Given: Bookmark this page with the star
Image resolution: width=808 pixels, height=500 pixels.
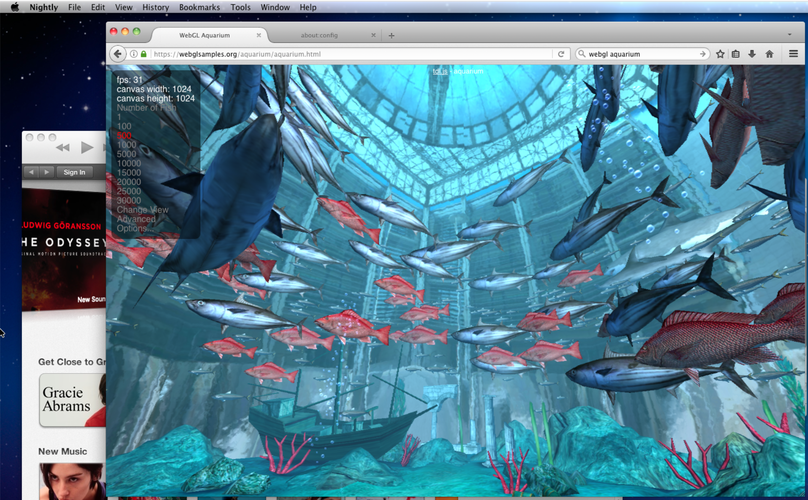Looking at the screenshot, I should 720,54.
